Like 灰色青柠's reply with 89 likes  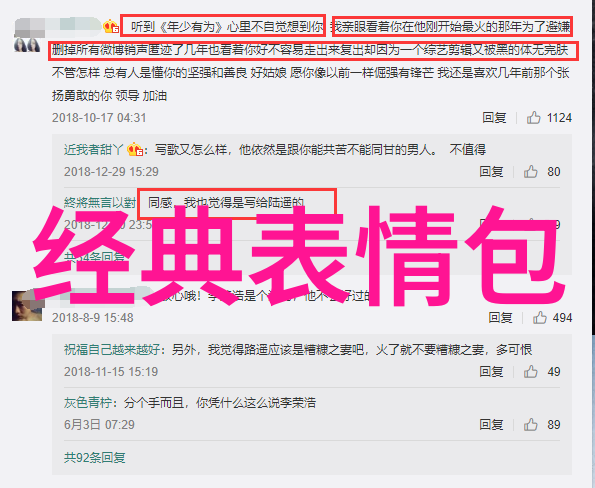click(x=530, y=425)
